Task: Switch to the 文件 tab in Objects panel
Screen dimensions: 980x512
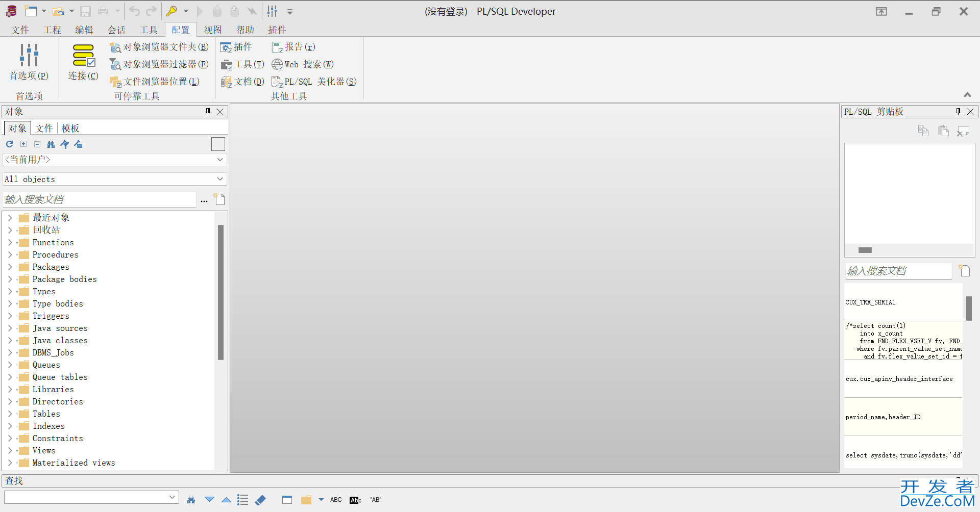Action: [x=44, y=128]
